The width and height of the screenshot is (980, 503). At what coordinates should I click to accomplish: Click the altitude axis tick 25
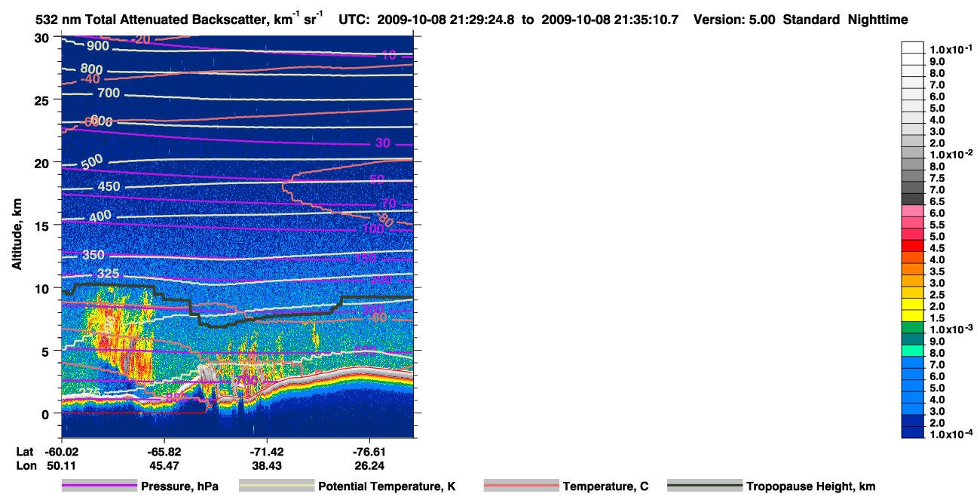coord(44,100)
